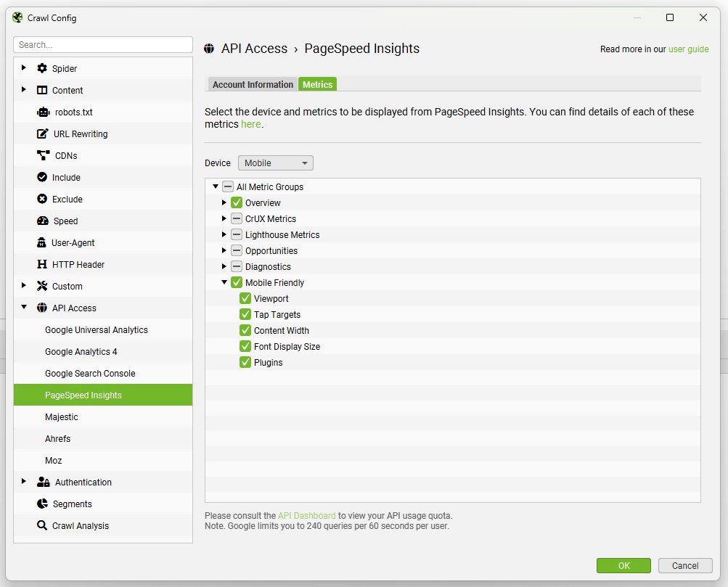728x587 pixels.
Task: Click the OK button
Action: tap(623, 565)
